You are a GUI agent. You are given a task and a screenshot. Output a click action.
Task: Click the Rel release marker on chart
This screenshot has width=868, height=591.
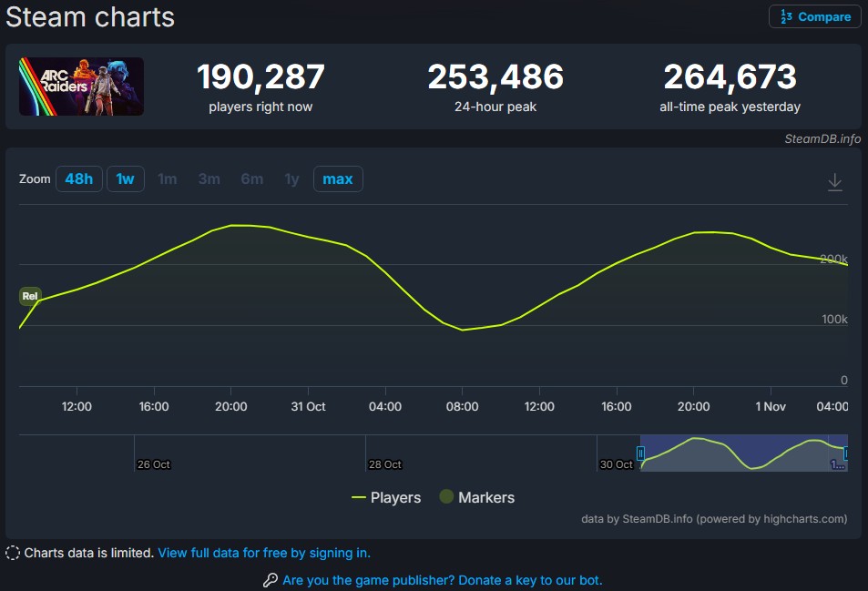click(x=30, y=296)
